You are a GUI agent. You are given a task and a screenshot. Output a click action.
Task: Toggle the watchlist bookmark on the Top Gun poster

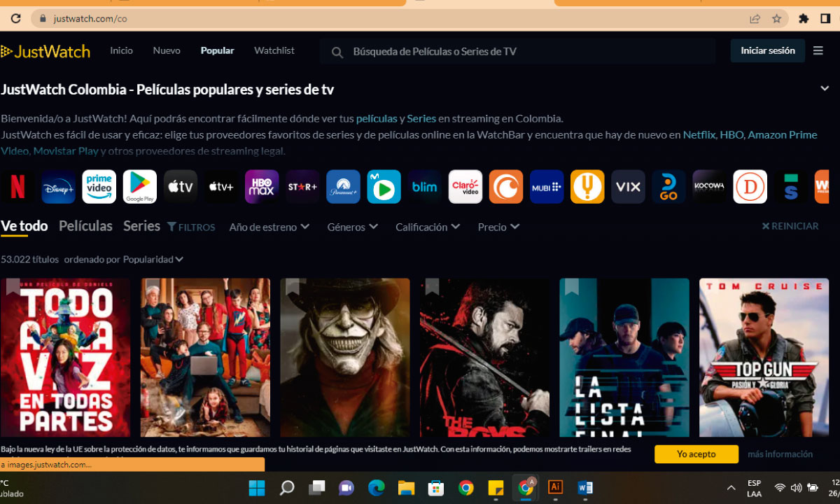[x=710, y=287]
